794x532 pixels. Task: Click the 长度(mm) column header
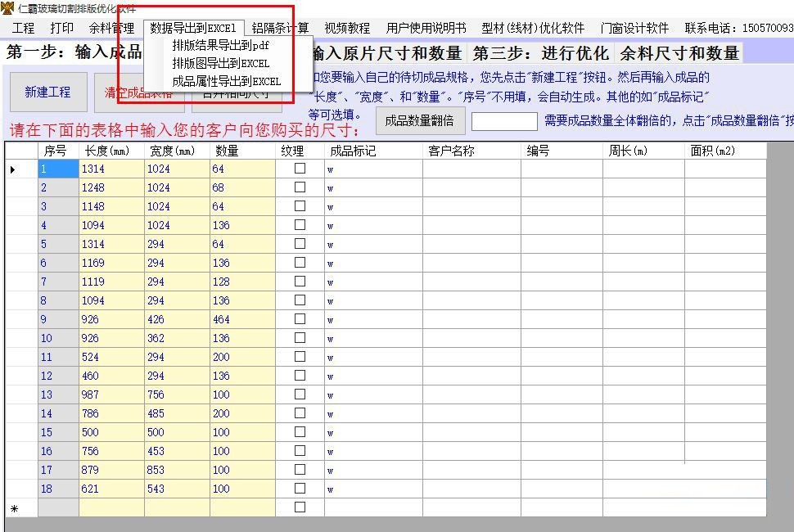(x=112, y=151)
